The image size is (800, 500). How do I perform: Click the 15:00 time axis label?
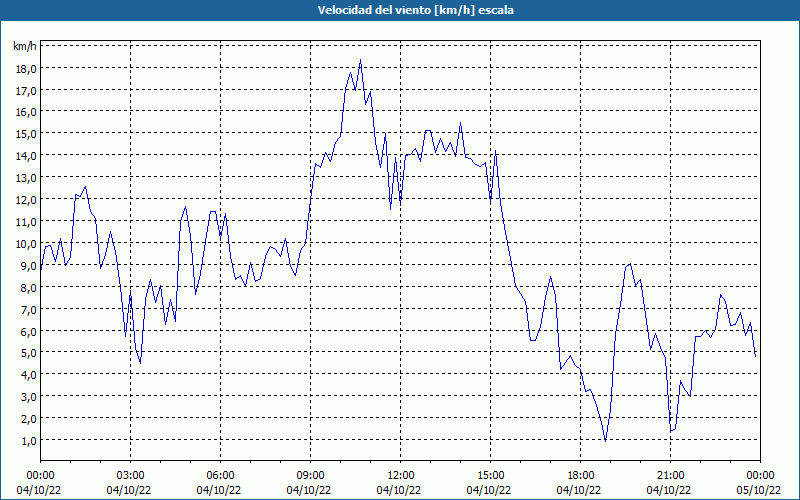[x=490, y=476]
